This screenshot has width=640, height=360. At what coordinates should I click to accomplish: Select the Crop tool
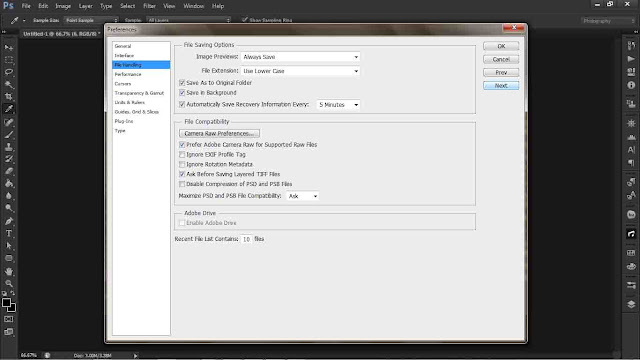(9, 97)
